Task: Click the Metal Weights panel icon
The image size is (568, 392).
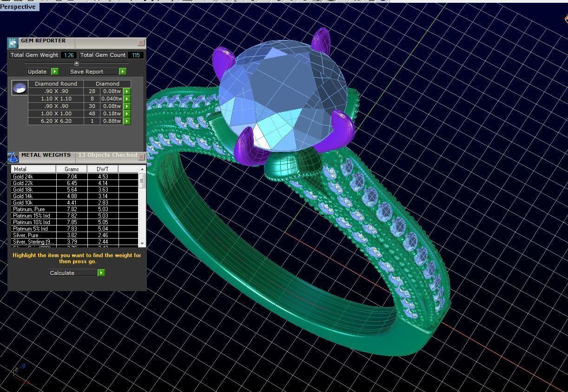Action: coord(13,157)
